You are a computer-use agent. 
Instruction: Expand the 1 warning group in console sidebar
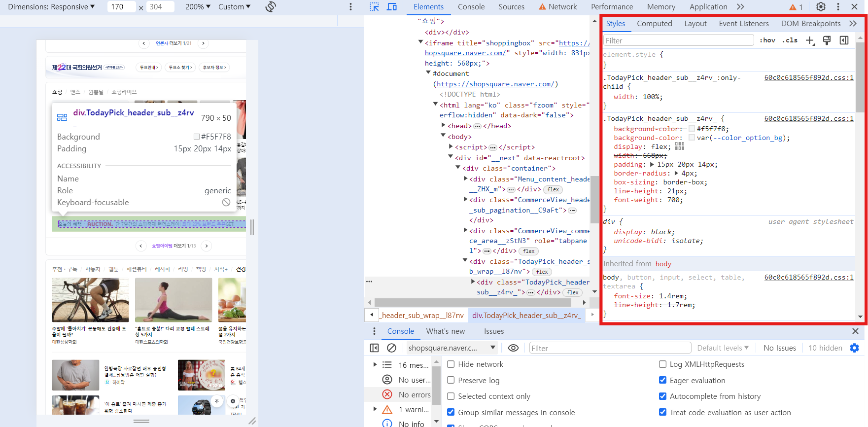375,409
